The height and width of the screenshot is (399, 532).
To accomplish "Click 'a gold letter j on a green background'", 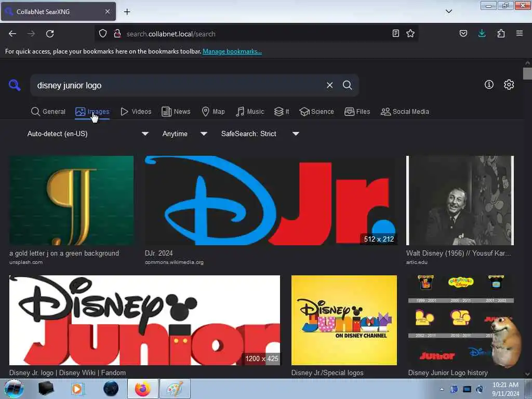I will click(x=64, y=253).
